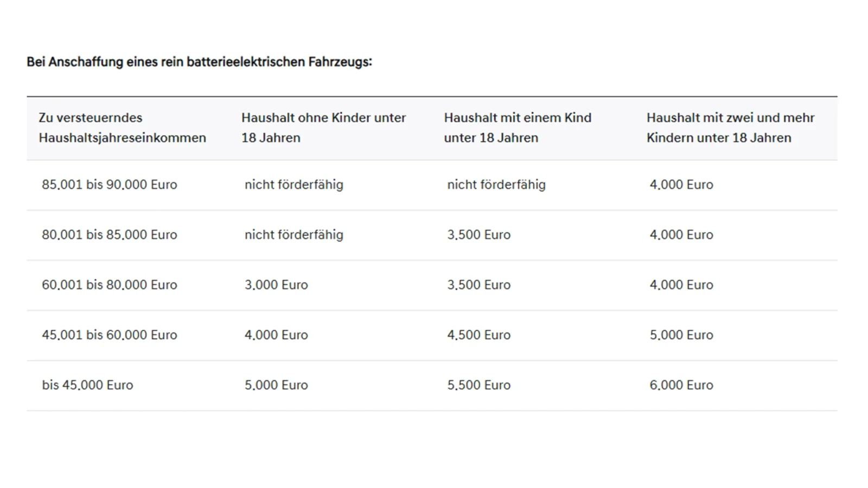Select the '60.001 bis 80.000 Euro' income cell
868x488 pixels.
click(x=110, y=285)
